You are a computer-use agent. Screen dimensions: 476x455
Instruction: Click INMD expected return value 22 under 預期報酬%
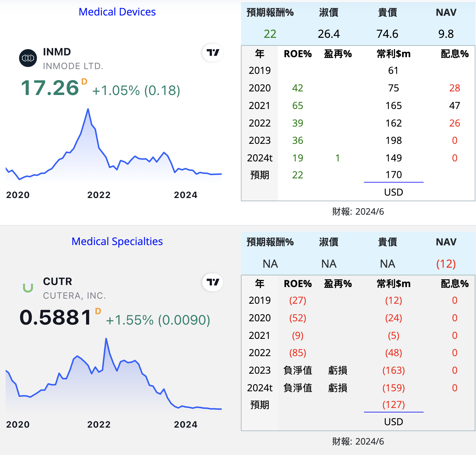click(270, 34)
